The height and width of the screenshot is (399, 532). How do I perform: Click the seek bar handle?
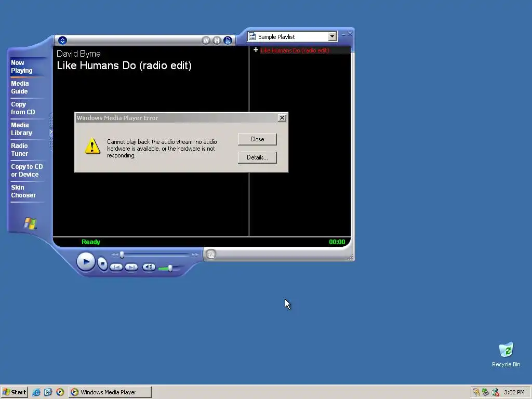point(122,255)
